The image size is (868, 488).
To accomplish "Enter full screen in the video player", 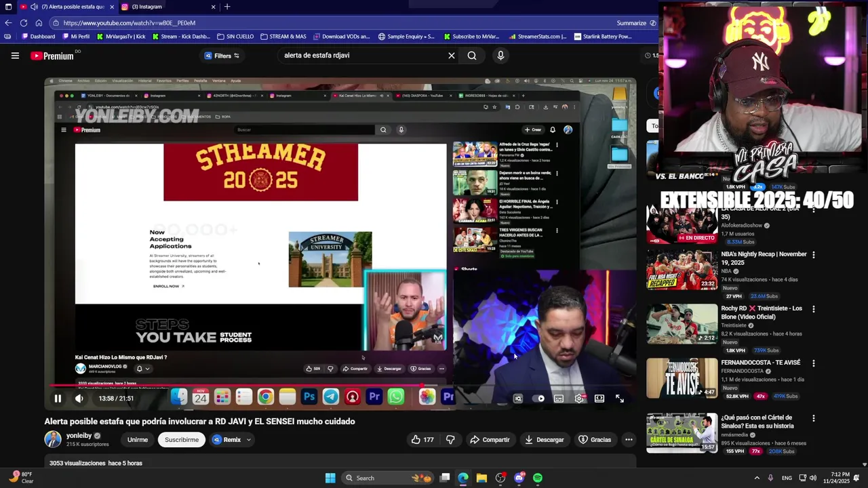I will (619, 399).
